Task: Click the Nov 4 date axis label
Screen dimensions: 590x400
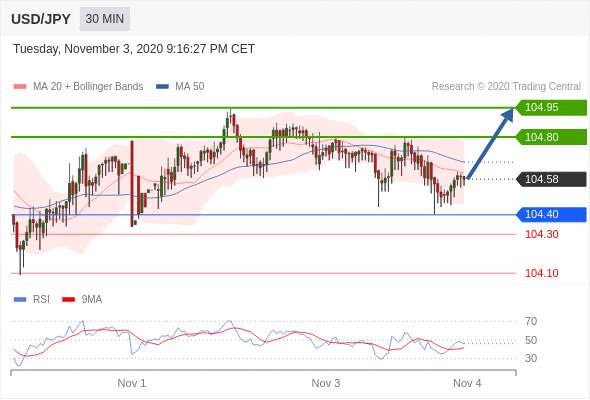Action: 467,383
